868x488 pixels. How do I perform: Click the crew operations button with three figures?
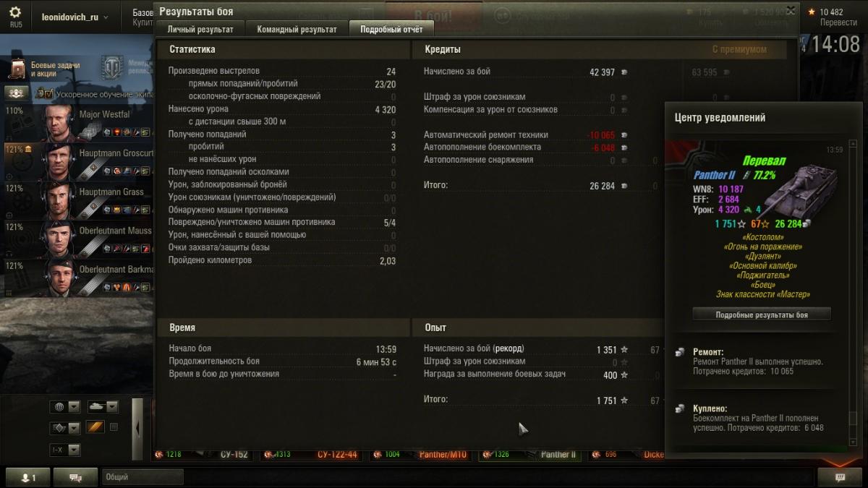tap(17, 93)
